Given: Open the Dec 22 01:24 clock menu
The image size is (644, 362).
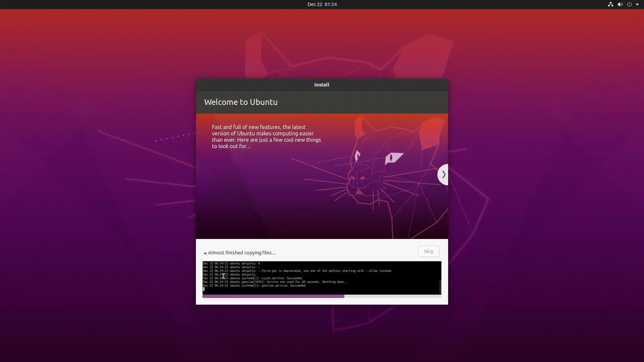Looking at the screenshot, I should [322, 4].
